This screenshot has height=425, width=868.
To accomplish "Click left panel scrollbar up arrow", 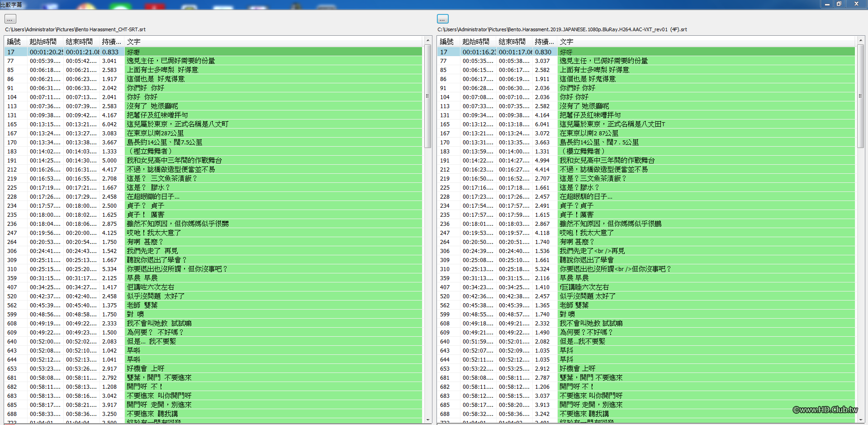I will (427, 41).
